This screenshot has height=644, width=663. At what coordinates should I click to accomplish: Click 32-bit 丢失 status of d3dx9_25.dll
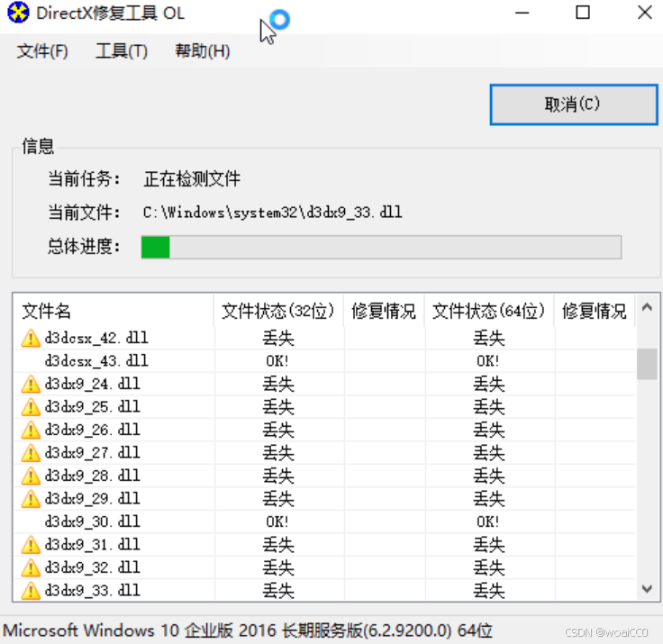click(x=278, y=407)
